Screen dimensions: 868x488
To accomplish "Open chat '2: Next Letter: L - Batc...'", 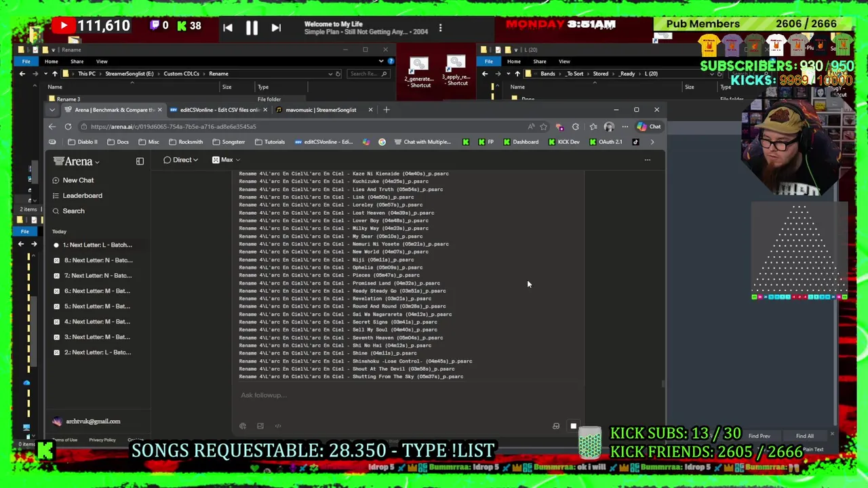I will coord(94,352).
